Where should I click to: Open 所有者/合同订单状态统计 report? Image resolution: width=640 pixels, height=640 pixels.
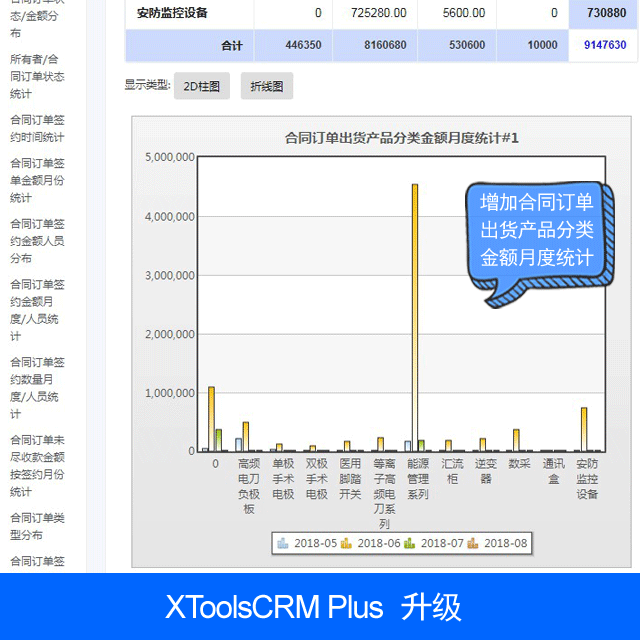tap(37, 76)
